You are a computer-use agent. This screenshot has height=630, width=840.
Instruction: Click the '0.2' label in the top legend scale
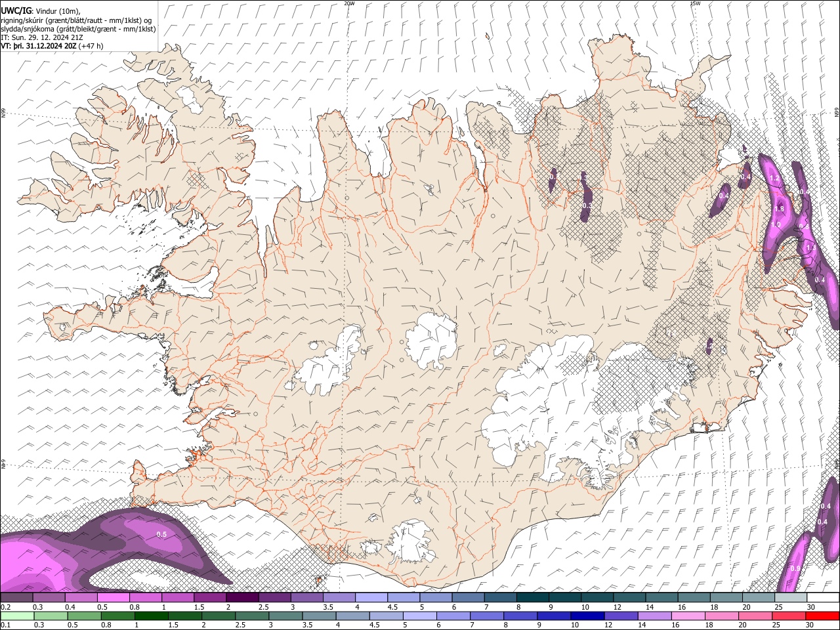click(x=5, y=607)
